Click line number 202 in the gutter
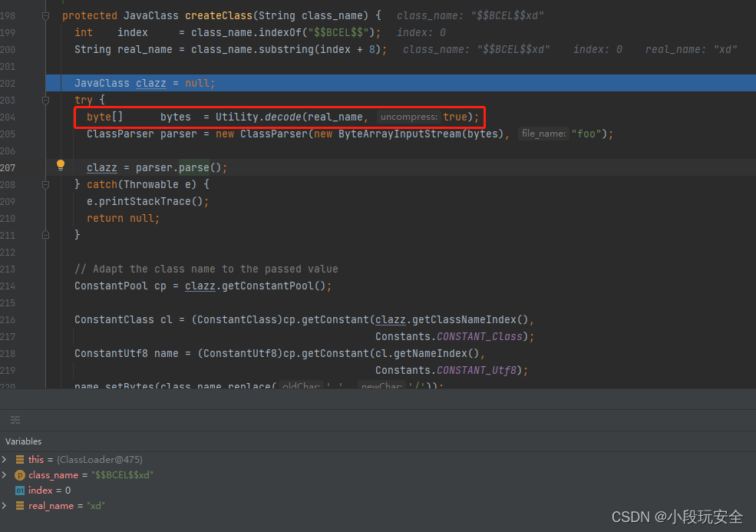 [8, 84]
